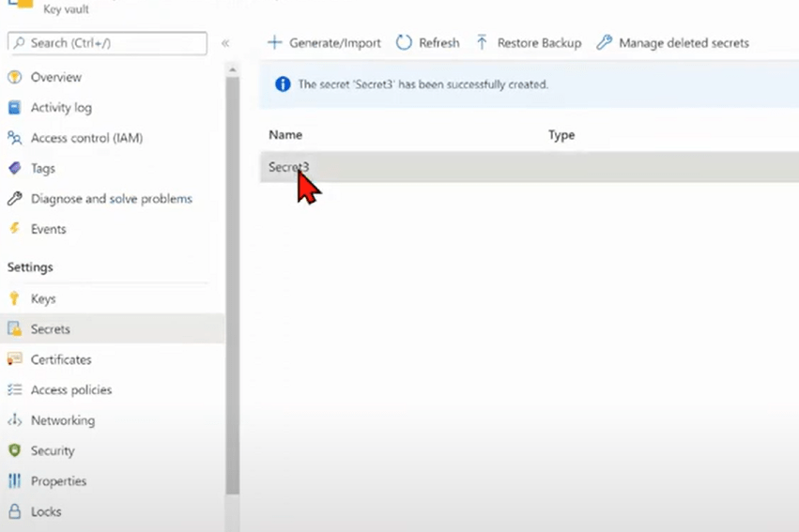Image resolution: width=799 pixels, height=532 pixels.
Task: Select the Keys icon under Settings
Action: click(14, 299)
